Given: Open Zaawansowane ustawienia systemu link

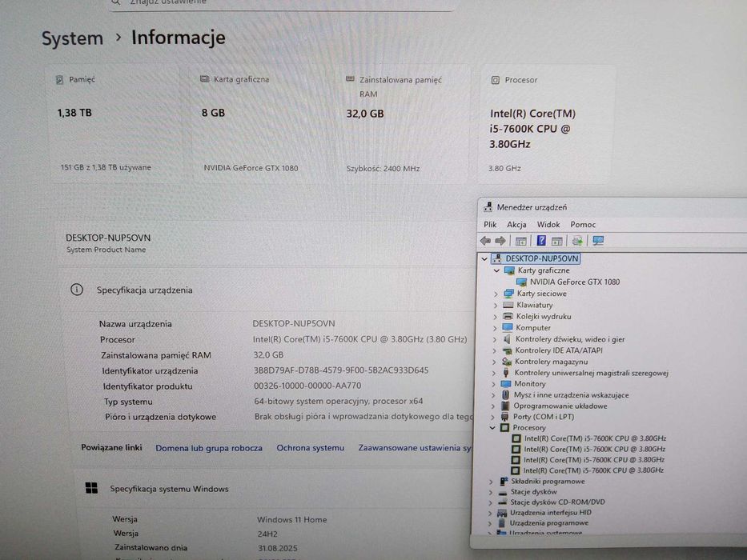Looking at the screenshot, I should 415,448.
